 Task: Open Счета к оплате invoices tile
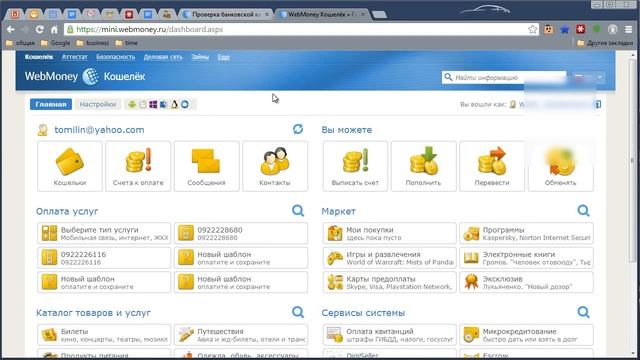pos(138,166)
